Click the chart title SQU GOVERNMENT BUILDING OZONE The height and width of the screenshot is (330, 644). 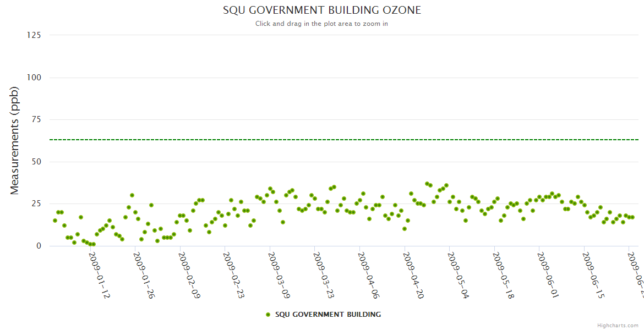point(322,10)
